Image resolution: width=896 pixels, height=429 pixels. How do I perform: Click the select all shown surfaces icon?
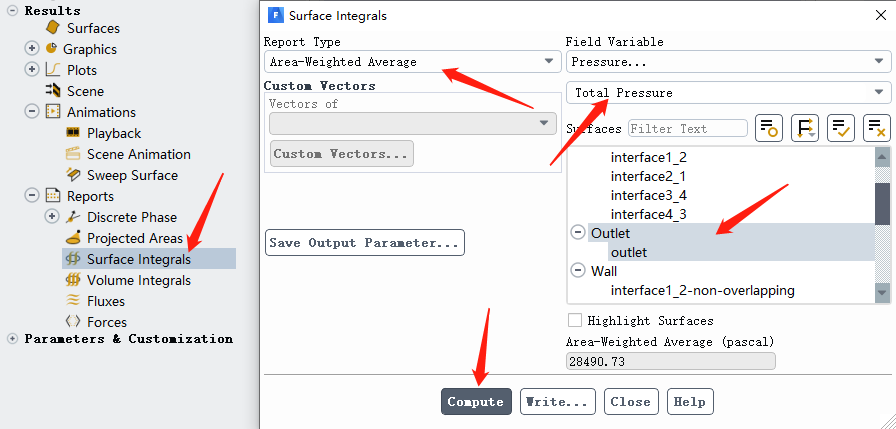click(x=841, y=128)
